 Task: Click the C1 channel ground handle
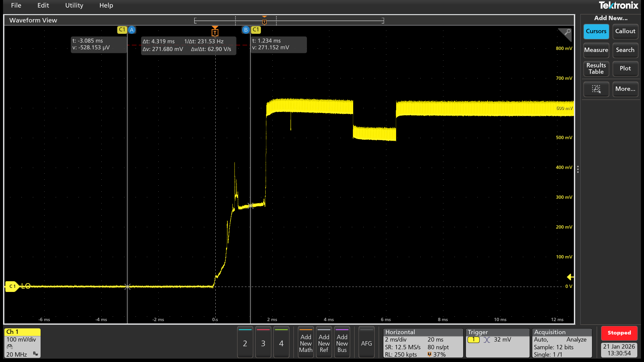tap(12, 286)
